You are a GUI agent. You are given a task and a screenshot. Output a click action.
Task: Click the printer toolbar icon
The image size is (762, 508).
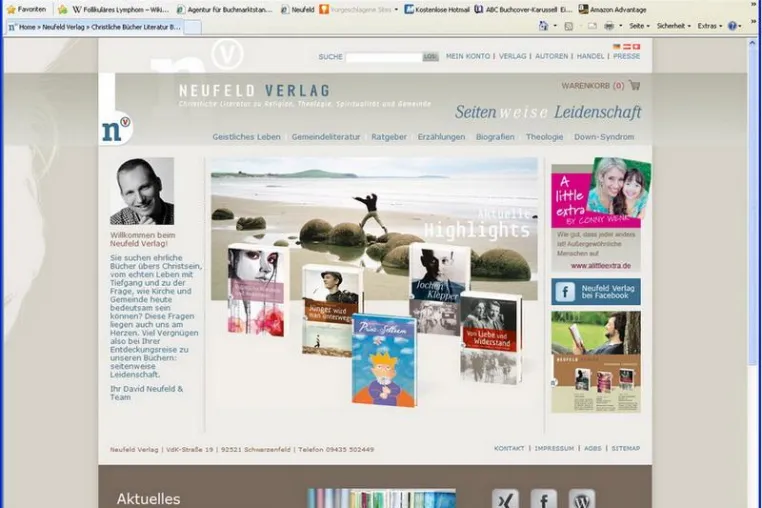tap(609, 26)
